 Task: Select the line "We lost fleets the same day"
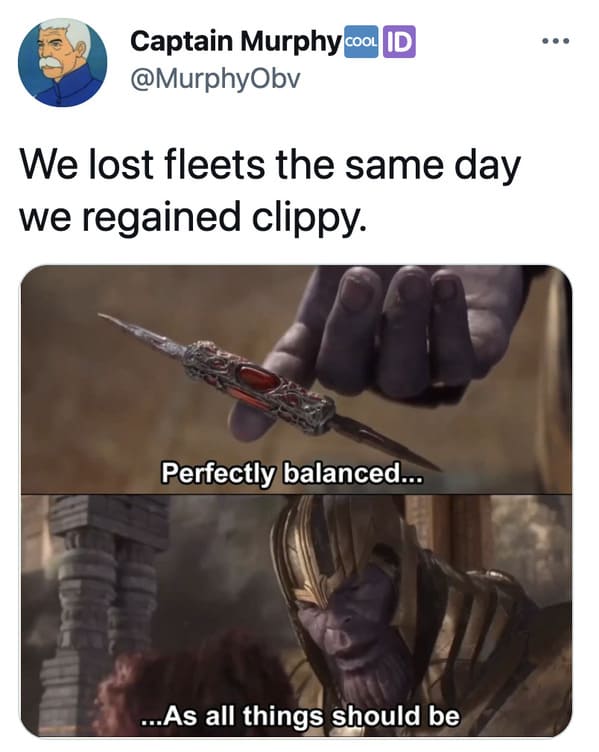coord(270,165)
